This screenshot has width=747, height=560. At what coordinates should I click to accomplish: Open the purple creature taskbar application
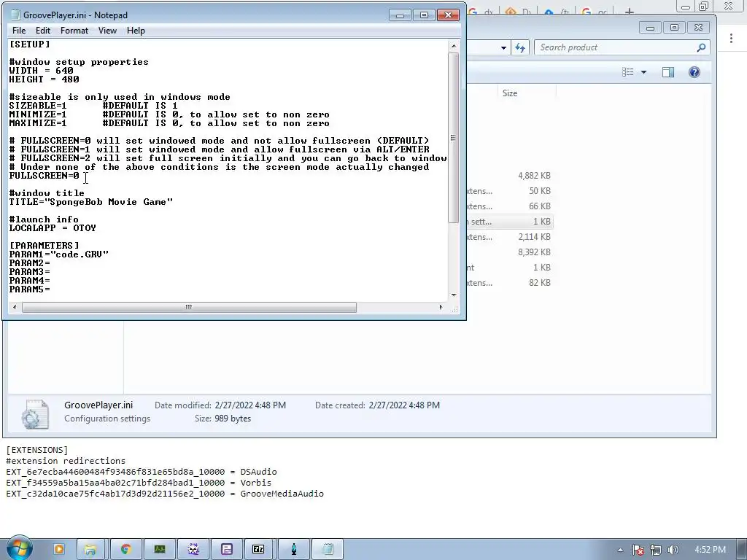point(193,549)
